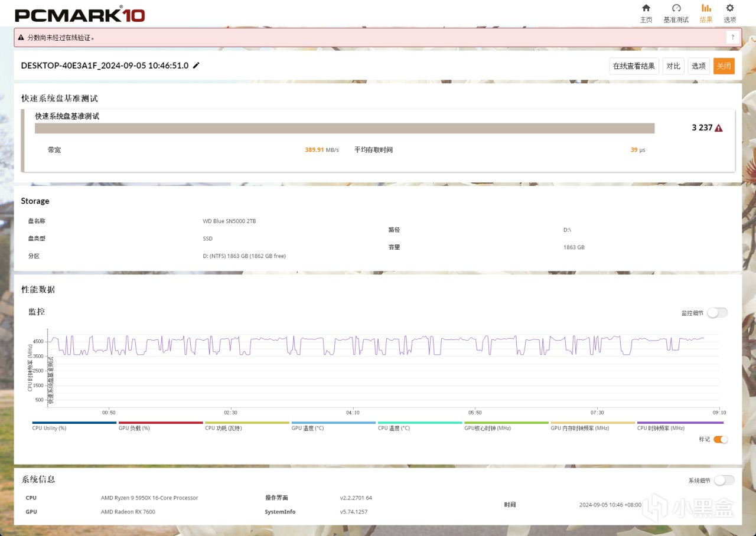Click the CPU name AMD Ryzen 9 5950X
Screen dimensions: 756x536
(149, 498)
